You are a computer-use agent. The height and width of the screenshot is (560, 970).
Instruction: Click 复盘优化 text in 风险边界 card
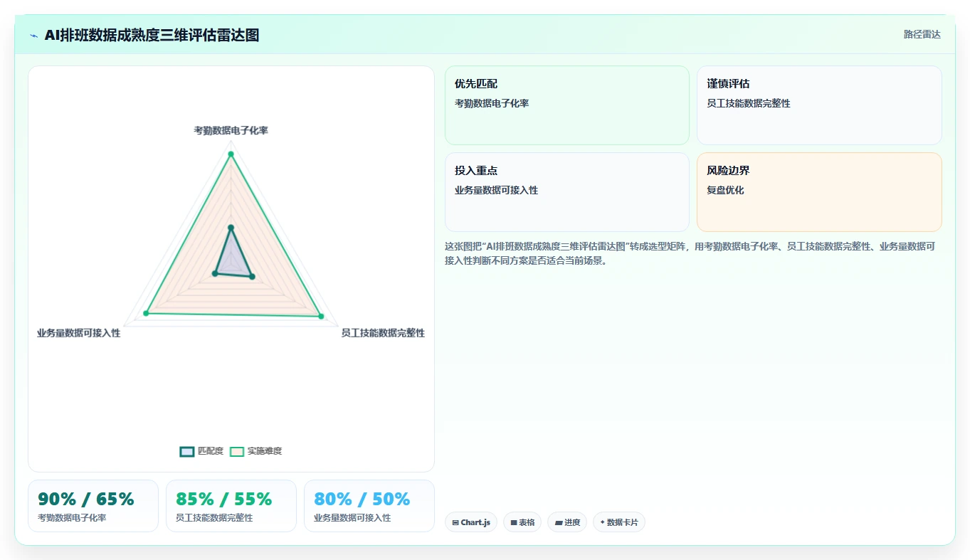pos(725,190)
